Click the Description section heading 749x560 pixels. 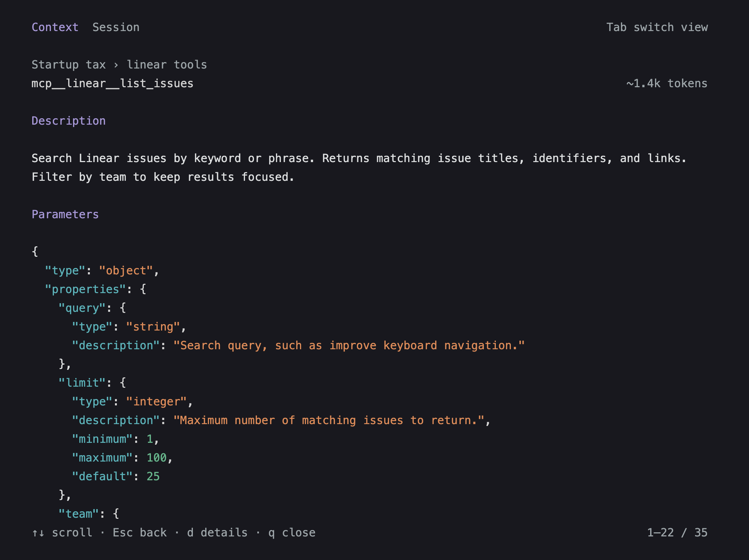coord(69,121)
